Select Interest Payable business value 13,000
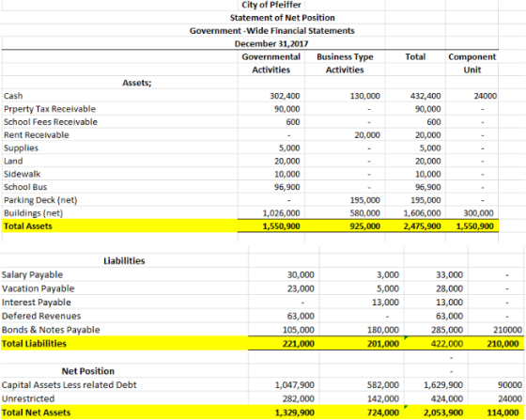 pos(385,303)
